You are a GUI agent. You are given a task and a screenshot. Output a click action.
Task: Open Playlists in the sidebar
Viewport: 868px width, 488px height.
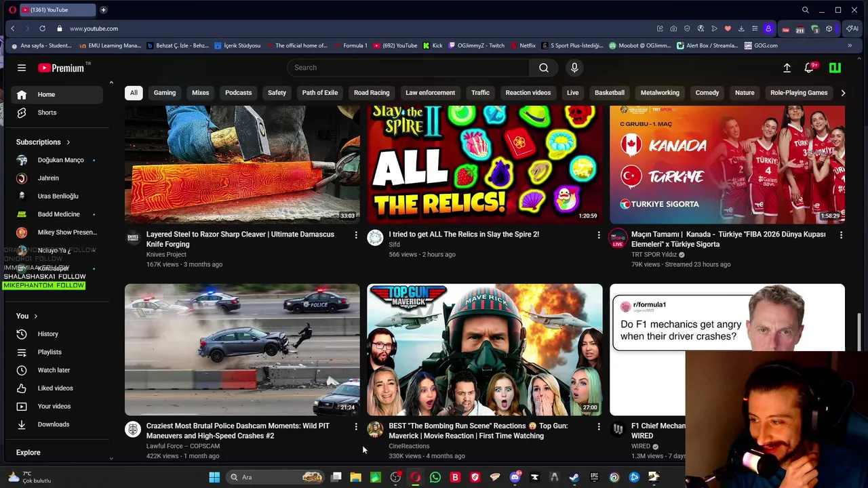pos(56,352)
